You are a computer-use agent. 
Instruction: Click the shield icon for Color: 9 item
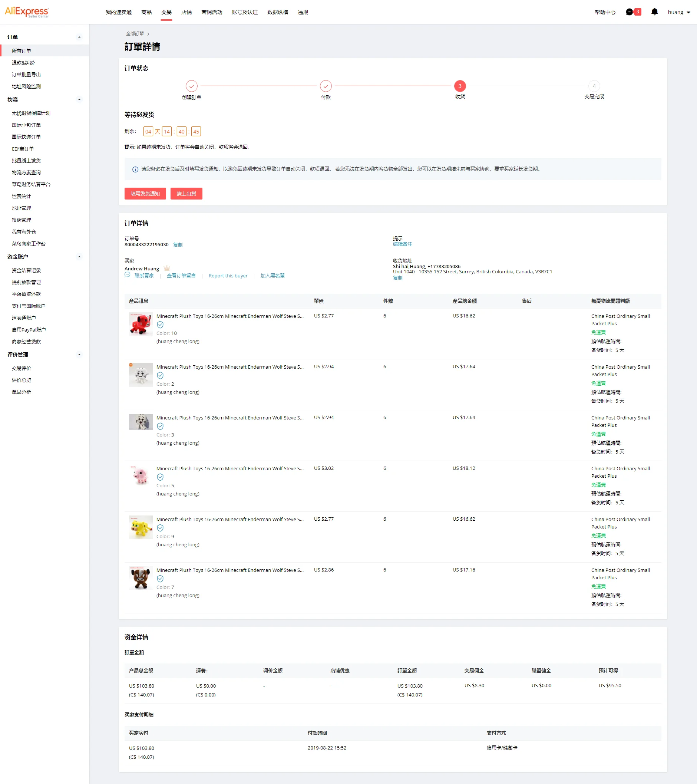(x=160, y=528)
